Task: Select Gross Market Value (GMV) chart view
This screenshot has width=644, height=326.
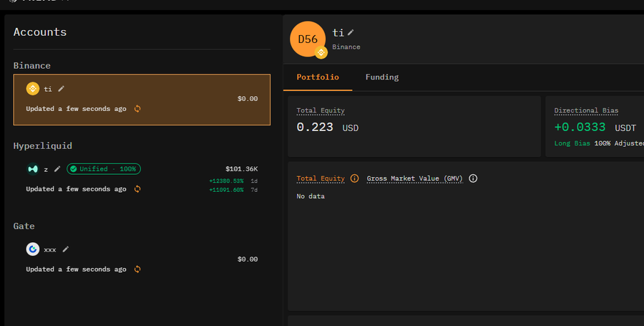Action: coord(415,178)
